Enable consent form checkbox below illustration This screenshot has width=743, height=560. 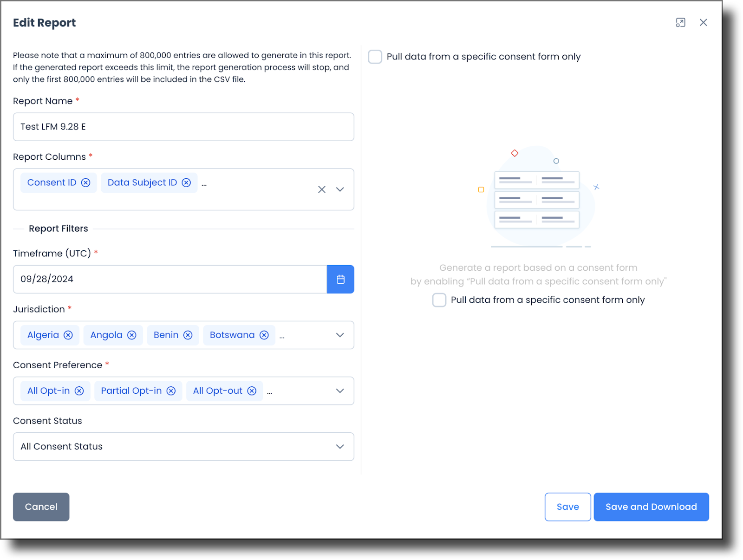pos(439,300)
